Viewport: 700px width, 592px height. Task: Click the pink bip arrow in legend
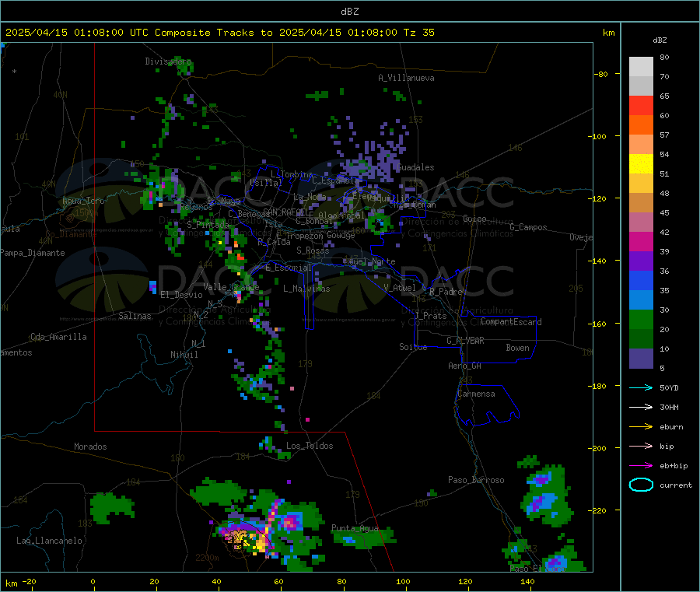(641, 446)
